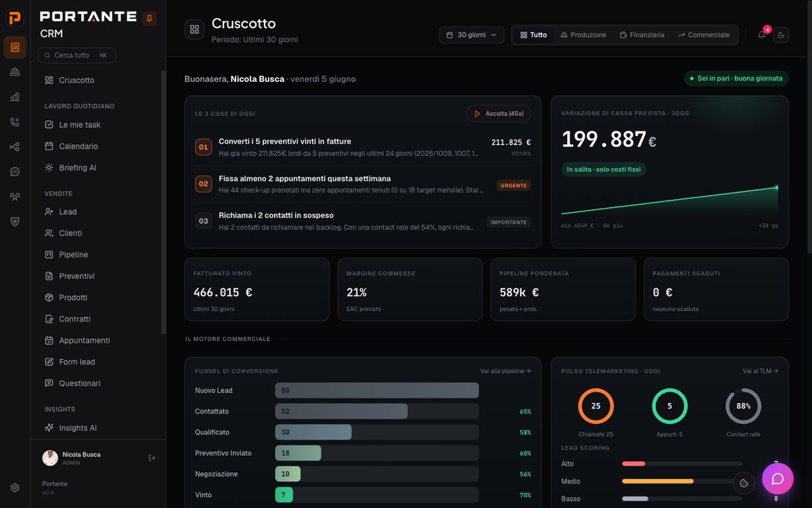Click the Nuovo Lead funnel bar

pyautogui.click(x=377, y=390)
